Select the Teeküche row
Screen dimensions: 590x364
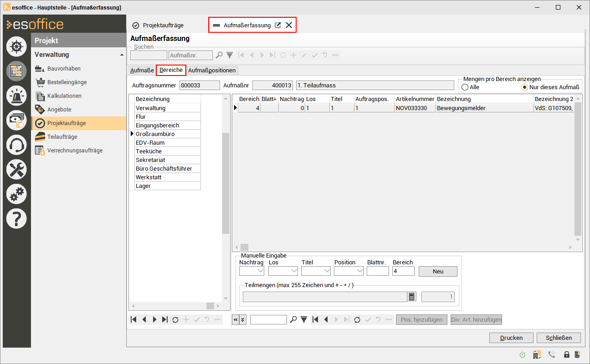point(168,152)
